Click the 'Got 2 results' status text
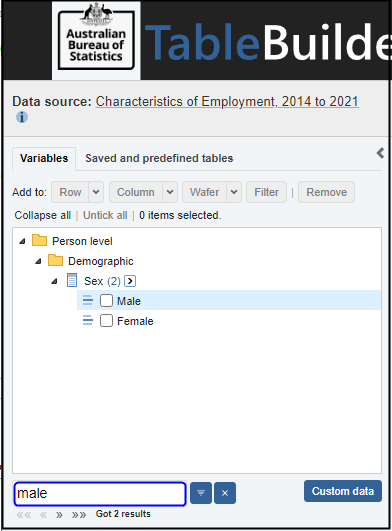Viewport: 392px width, 531px height. click(123, 514)
